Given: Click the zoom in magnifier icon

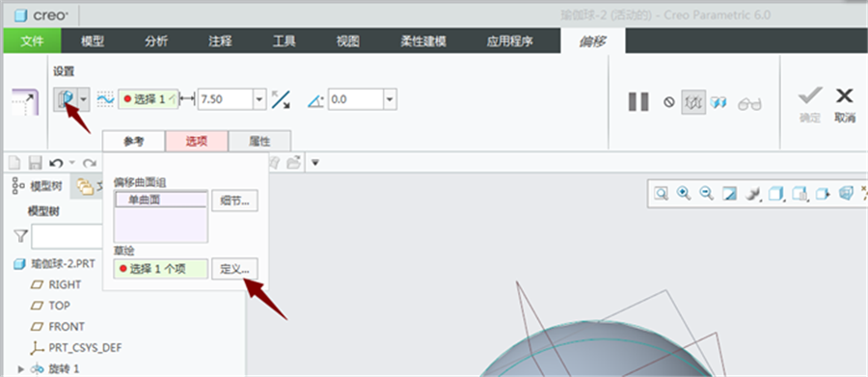Looking at the screenshot, I should click(x=684, y=193).
